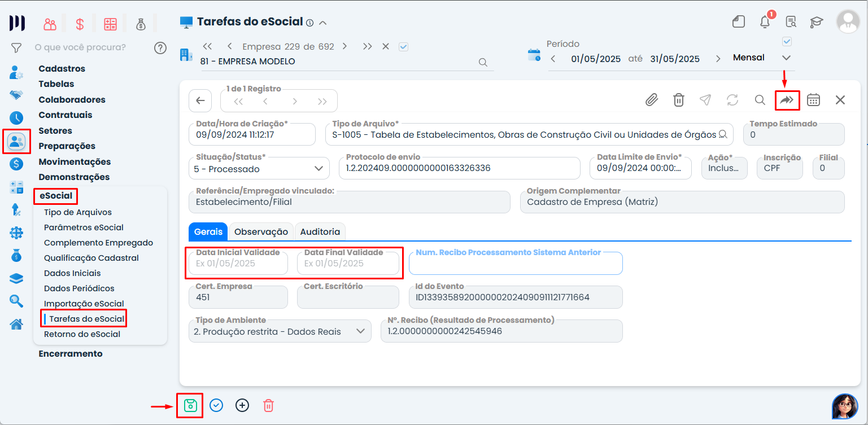Open the notifications bell
Viewport: 868px width, 425px height.
[765, 22]
